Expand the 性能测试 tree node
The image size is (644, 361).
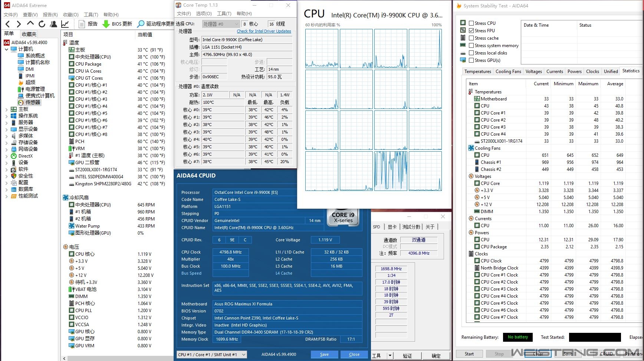point(6,196)
